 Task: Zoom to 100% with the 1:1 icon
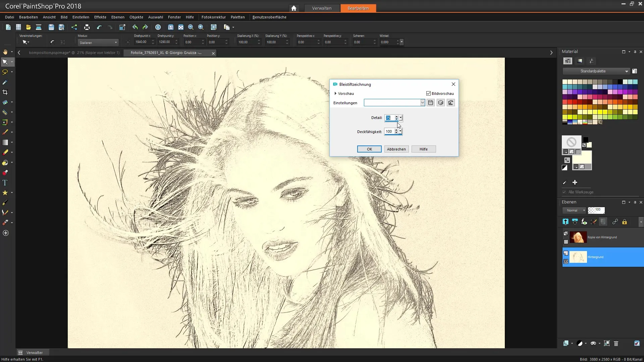pyautogui.click(x=171, y=27)
